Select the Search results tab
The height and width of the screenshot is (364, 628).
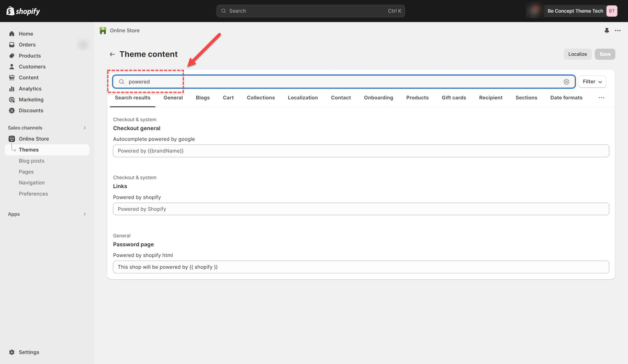[x=132, y=98]
